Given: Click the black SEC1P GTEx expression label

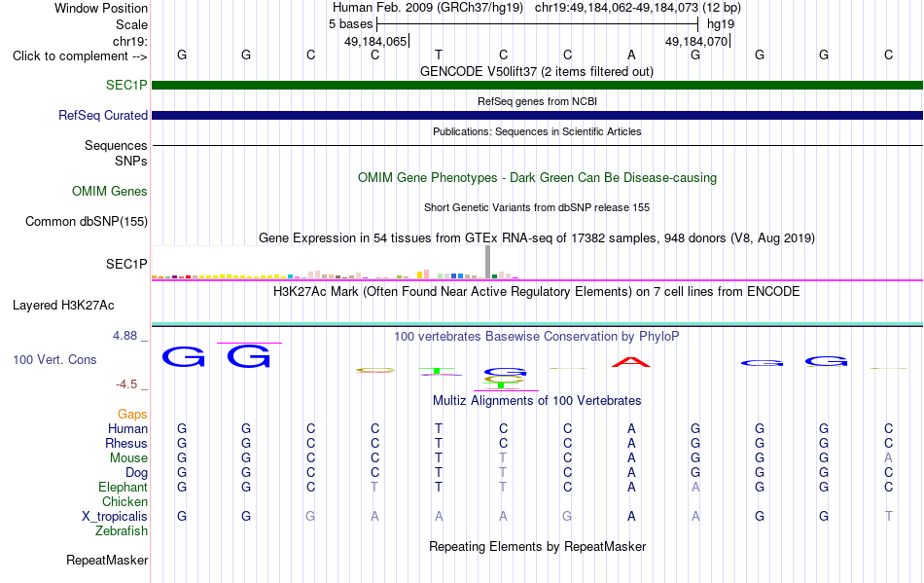Looking at the screenshot, I should (126, 264).
